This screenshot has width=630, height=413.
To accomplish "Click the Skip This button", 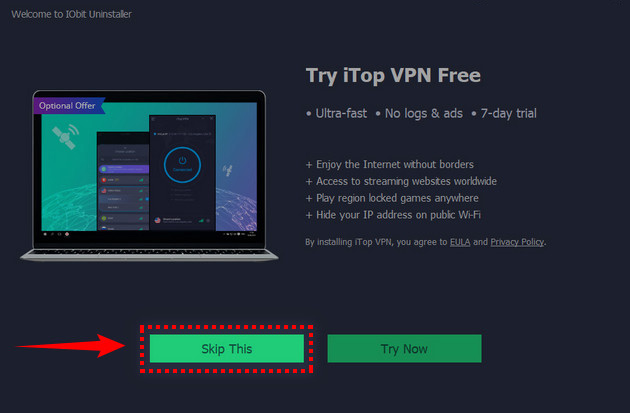I will (227, 348).
